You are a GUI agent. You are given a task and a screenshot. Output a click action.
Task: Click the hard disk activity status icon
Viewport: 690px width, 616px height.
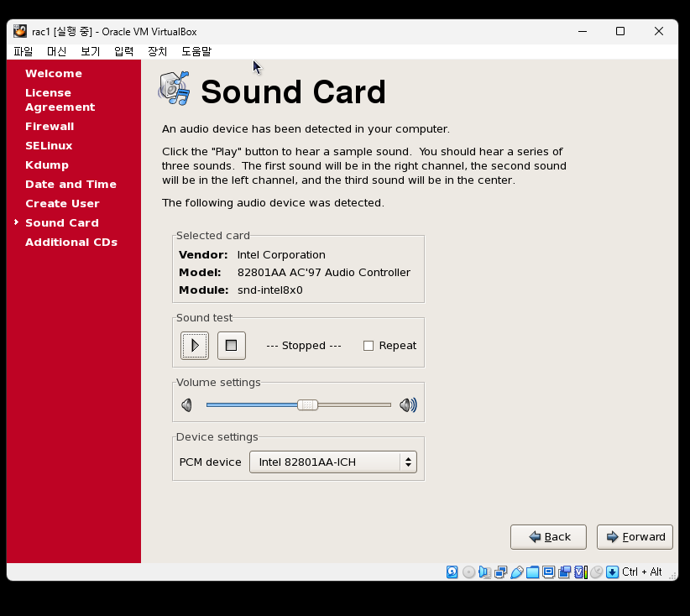click(452, 572)
